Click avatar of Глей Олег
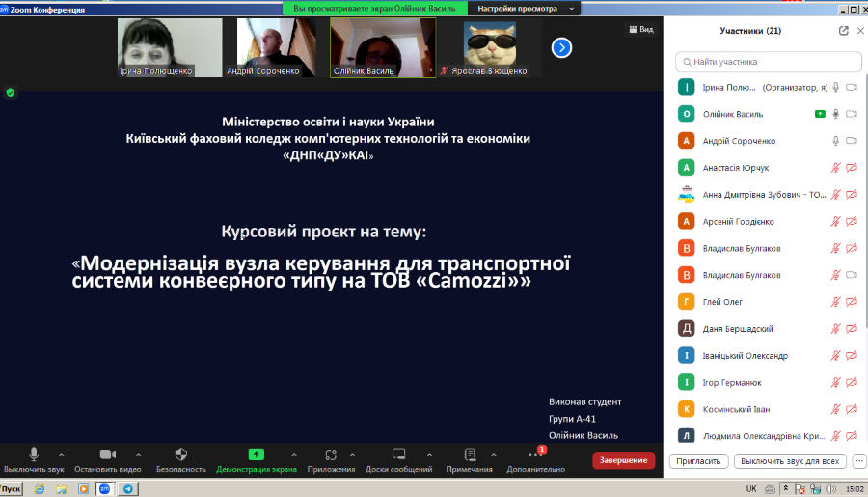Viewport: 868px width, 497px height. pyautogui.click(x=687, y=302)
